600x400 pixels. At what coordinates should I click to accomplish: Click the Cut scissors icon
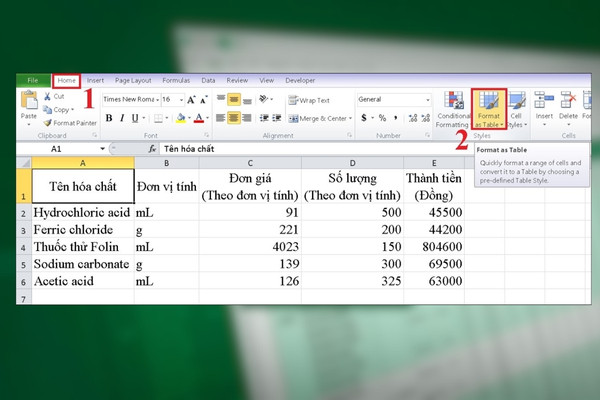47,96
